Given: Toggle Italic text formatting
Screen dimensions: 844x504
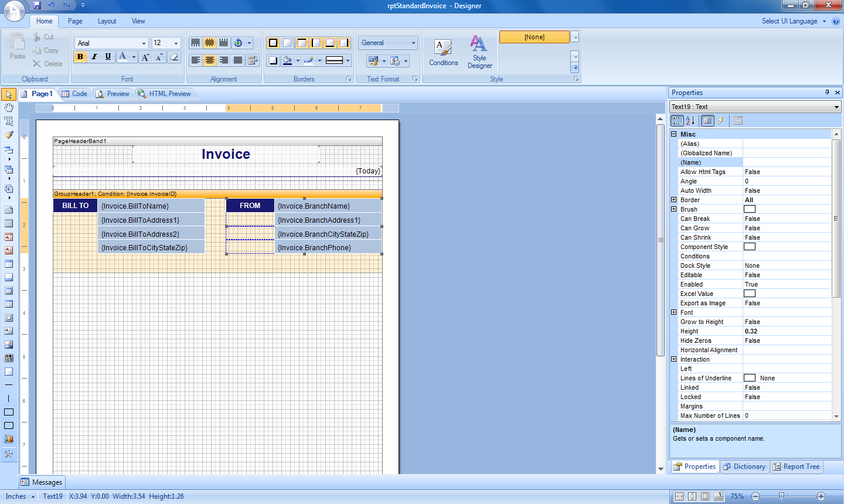Looking at the screenshot, I should [94, 57].
